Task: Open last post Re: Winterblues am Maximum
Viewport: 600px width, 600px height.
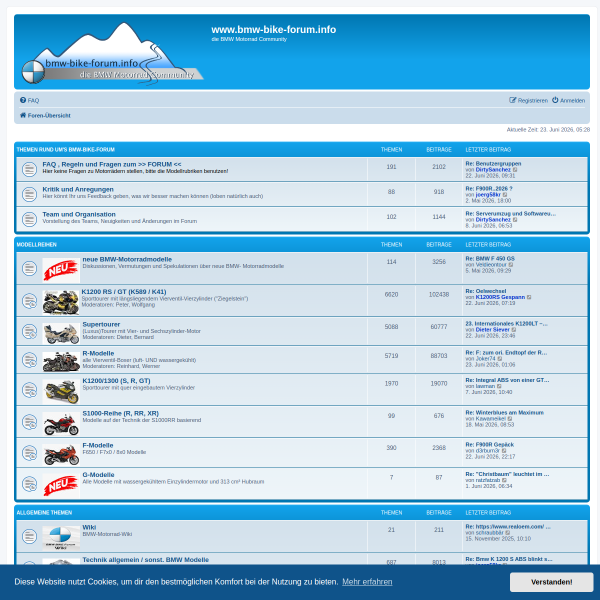Action: [504, 412]
